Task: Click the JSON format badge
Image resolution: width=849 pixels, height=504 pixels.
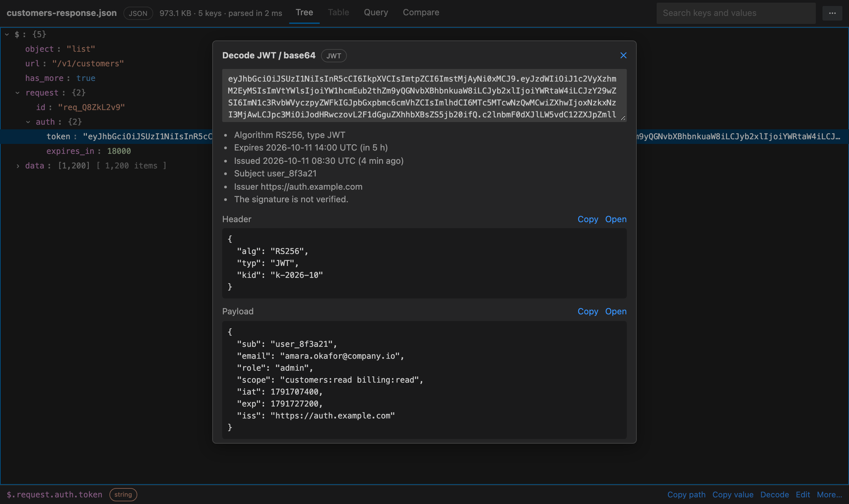Action: coord(138,13)
